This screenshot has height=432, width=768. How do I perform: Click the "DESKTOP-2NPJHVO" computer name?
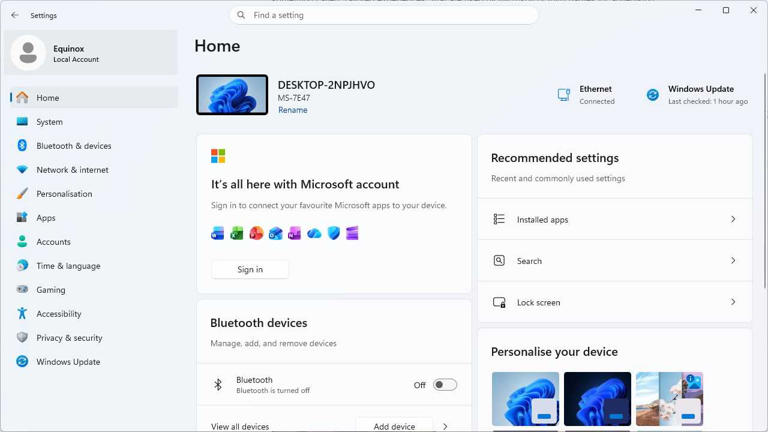click(x=326, y=85)
